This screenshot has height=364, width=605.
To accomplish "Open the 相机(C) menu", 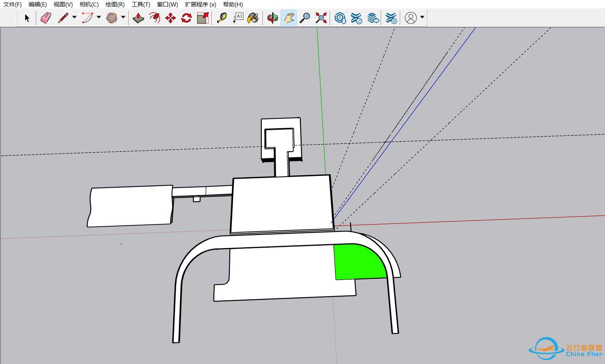I will coord(89,4).
